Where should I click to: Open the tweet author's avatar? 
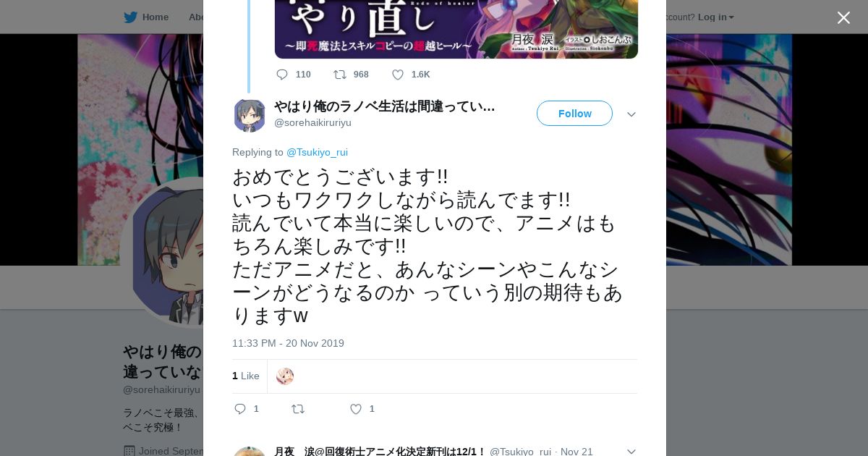tap(250, 115)
